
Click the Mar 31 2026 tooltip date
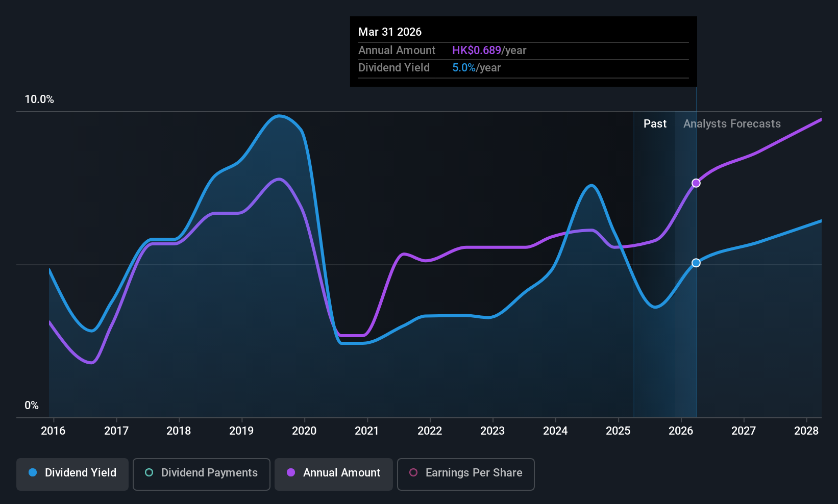390,32
